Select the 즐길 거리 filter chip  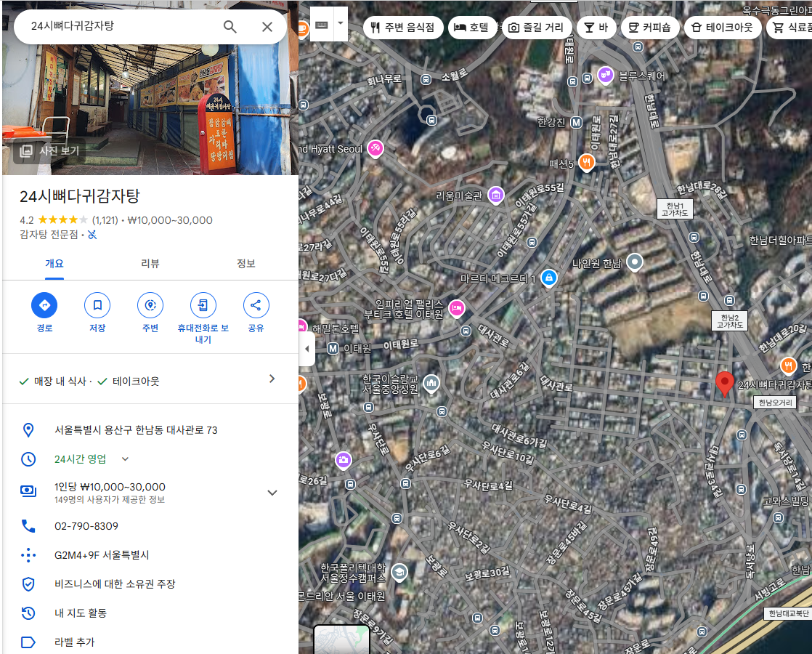tap(537, 27)
